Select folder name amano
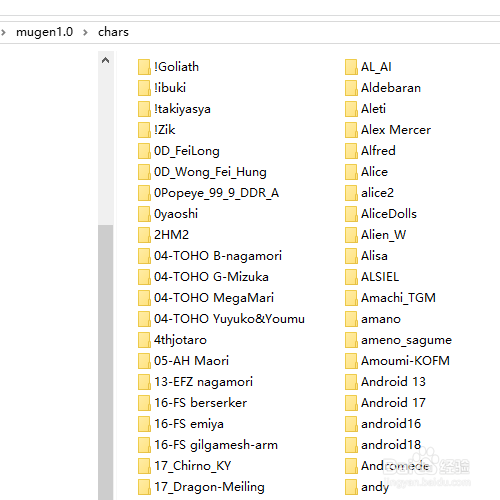The height and width of the screenshot is (500, 500). [x=381, y=319]
